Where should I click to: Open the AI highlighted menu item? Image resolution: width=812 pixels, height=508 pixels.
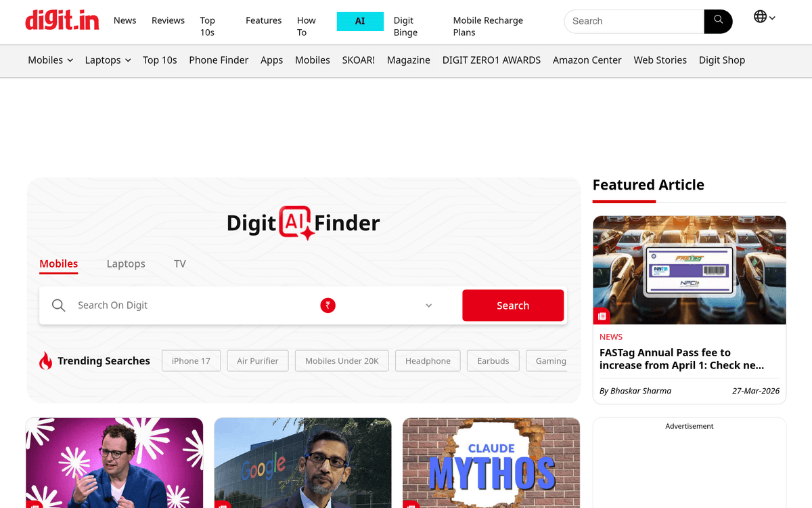coord(360,21)
